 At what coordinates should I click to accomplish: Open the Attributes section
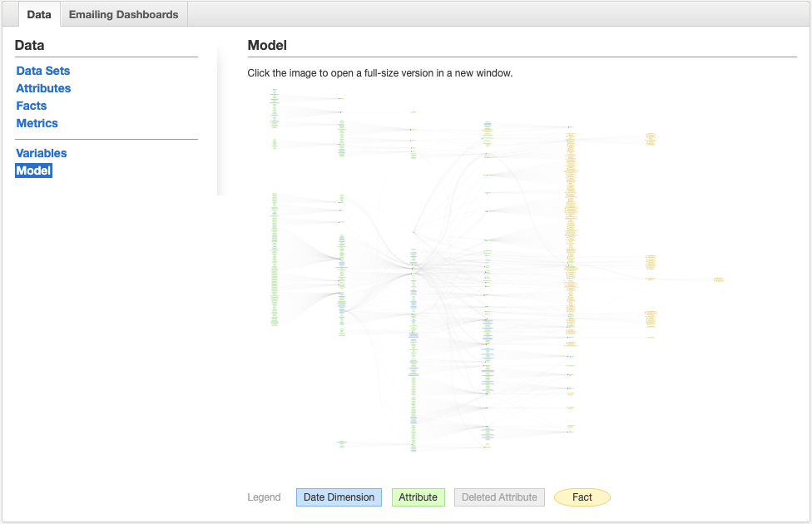click(43, 88)
